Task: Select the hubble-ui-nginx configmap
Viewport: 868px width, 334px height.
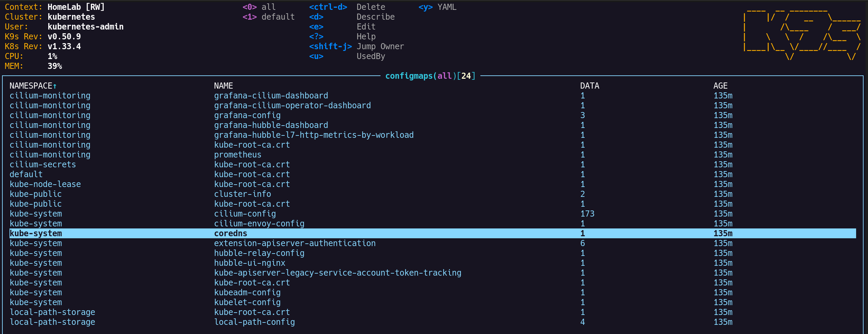Action: pyautogui.click(x=432, y=263)
